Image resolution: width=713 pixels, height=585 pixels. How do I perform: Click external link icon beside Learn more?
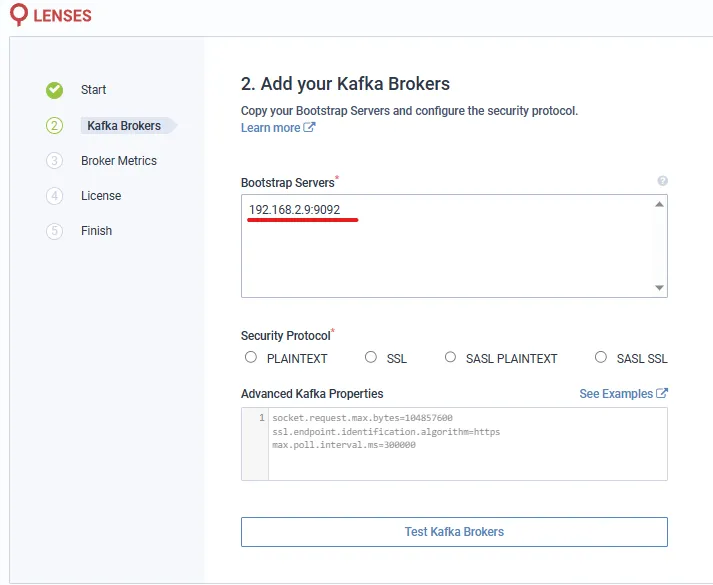pyautogui.click(x=309, y=127)
